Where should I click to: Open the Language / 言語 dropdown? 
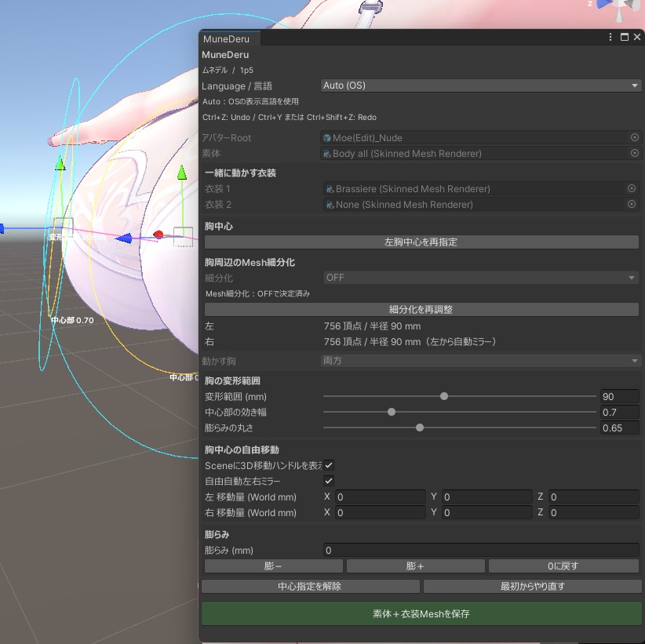(x=481, y=86)
